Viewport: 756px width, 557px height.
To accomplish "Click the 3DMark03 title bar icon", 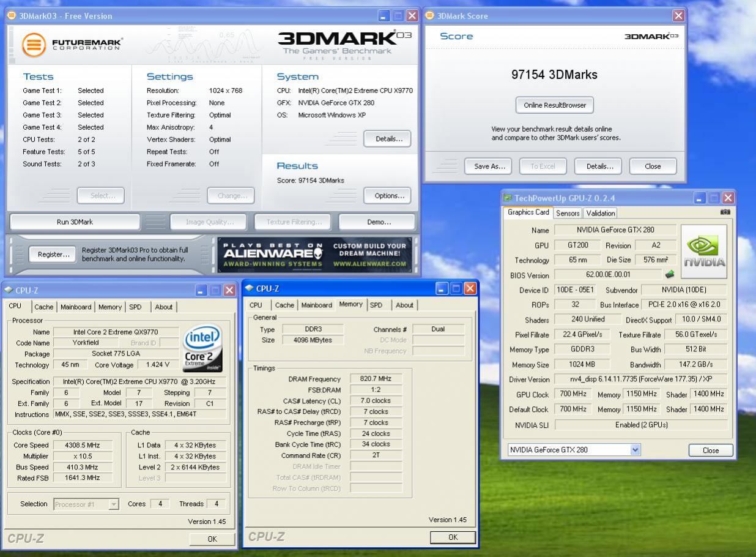I will [x=12, y=16].
